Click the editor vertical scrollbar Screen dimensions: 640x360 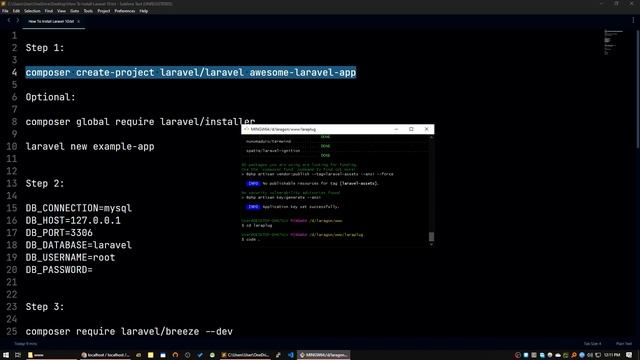[638, 88]
